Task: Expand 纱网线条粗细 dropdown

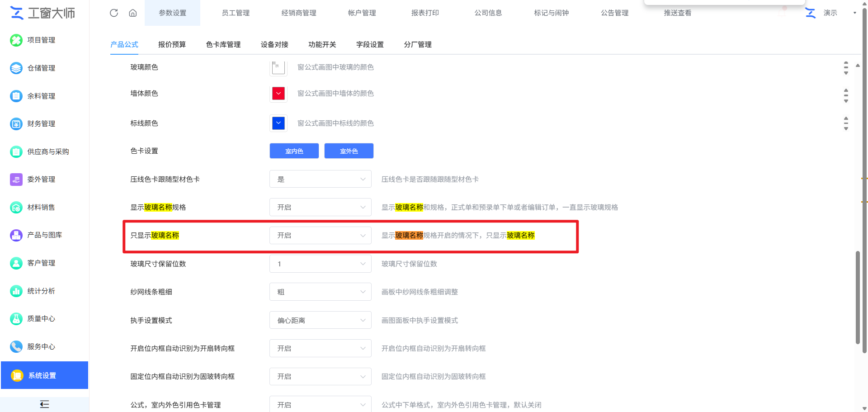Action: (321, 292)
